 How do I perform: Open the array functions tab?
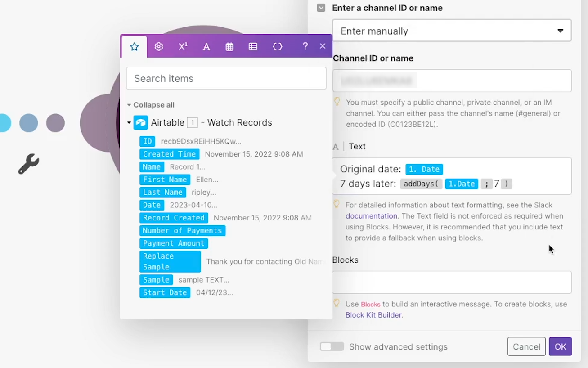click(x=253, y=47)
